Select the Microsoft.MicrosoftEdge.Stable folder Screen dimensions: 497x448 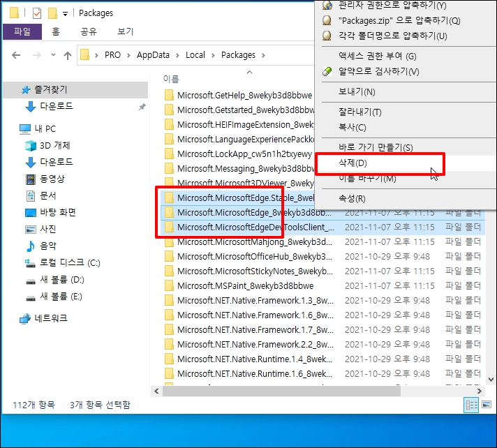point(238,197)
